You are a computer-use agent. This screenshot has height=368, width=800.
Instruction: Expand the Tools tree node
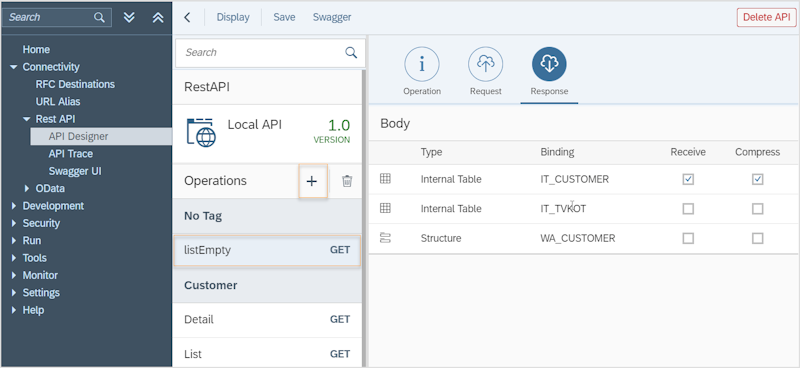point(14,258)
